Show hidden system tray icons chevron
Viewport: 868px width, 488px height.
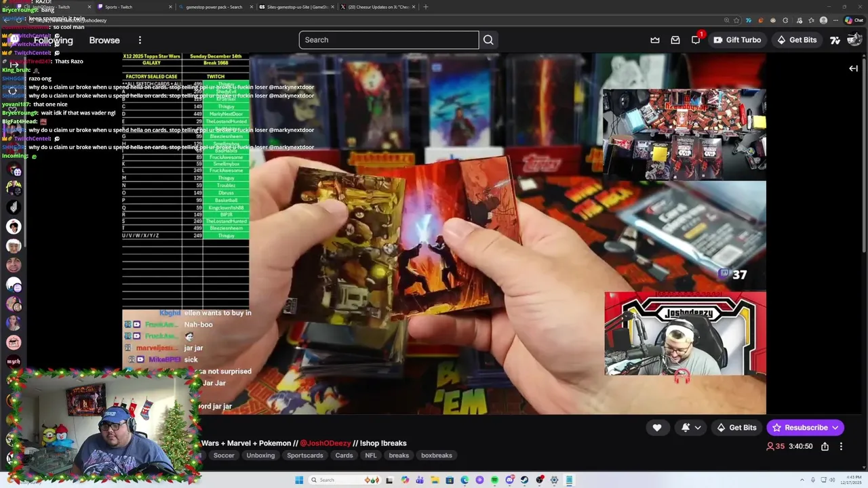tap(802, 480)
